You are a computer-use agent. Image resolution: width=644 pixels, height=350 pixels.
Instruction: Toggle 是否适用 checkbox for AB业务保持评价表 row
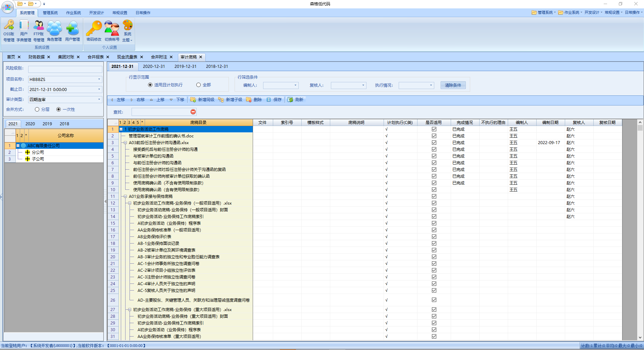(434, 237)
